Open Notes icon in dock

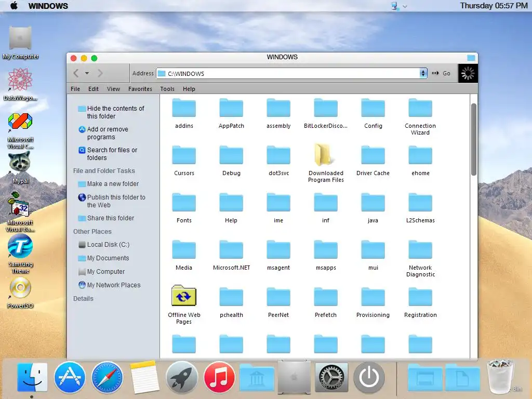pos(144,377)
